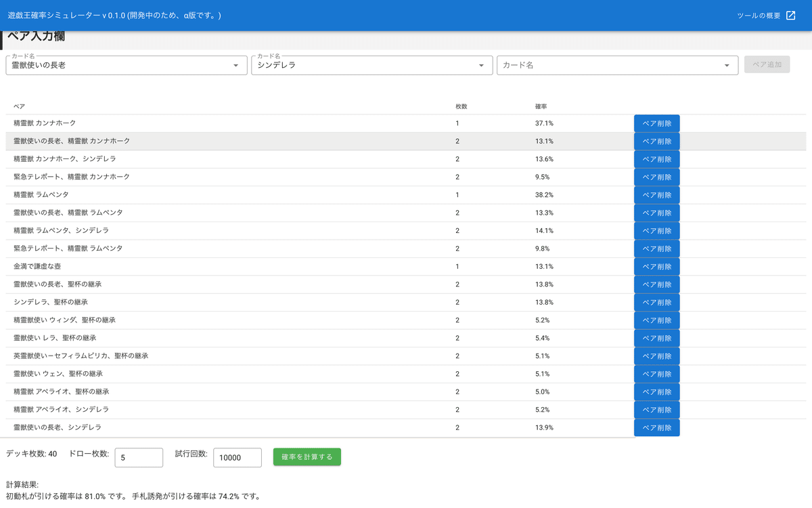Delete pair 精霊獣 アペライオ、聖杯の継承

656,391
